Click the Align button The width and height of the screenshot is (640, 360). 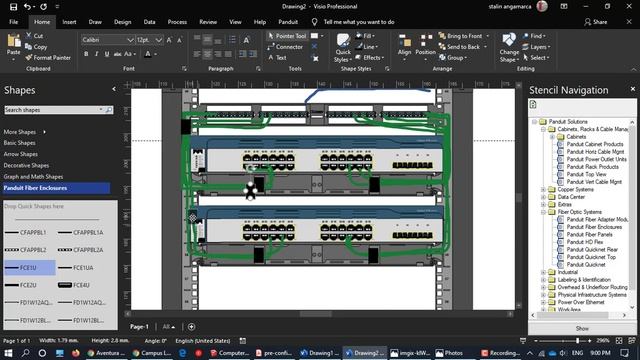(x=404, y=47)
